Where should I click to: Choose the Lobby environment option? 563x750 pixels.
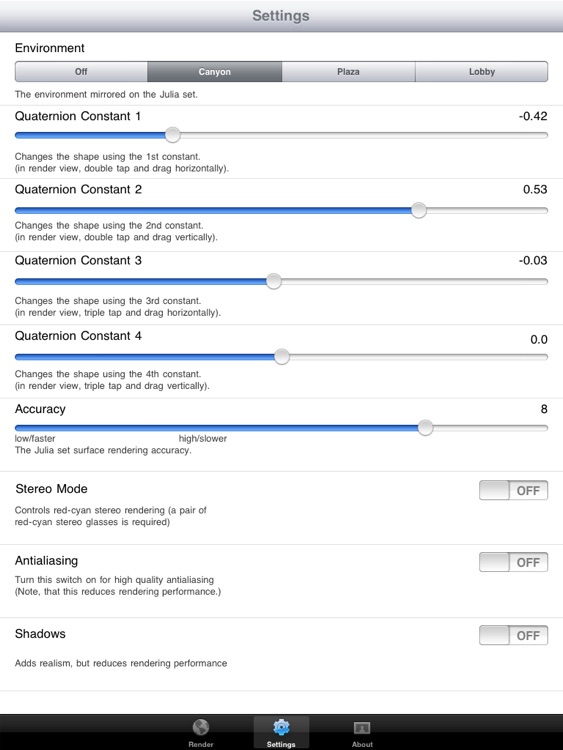click(x=482, y=71)
